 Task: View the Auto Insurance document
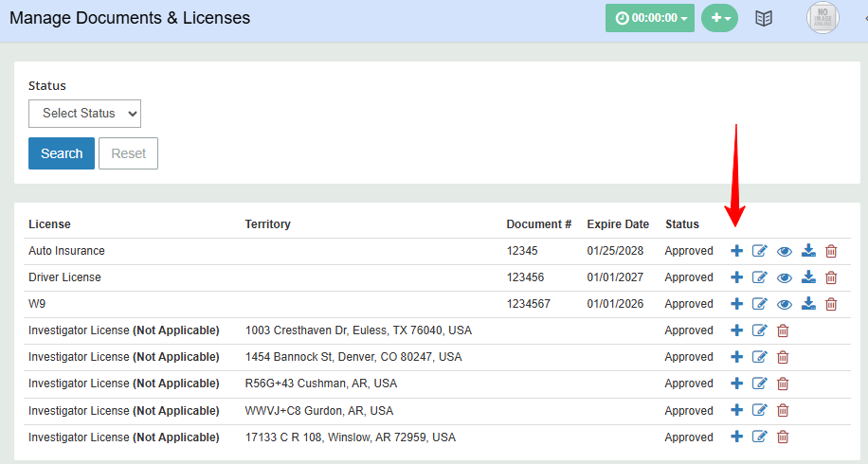[784, 252]
